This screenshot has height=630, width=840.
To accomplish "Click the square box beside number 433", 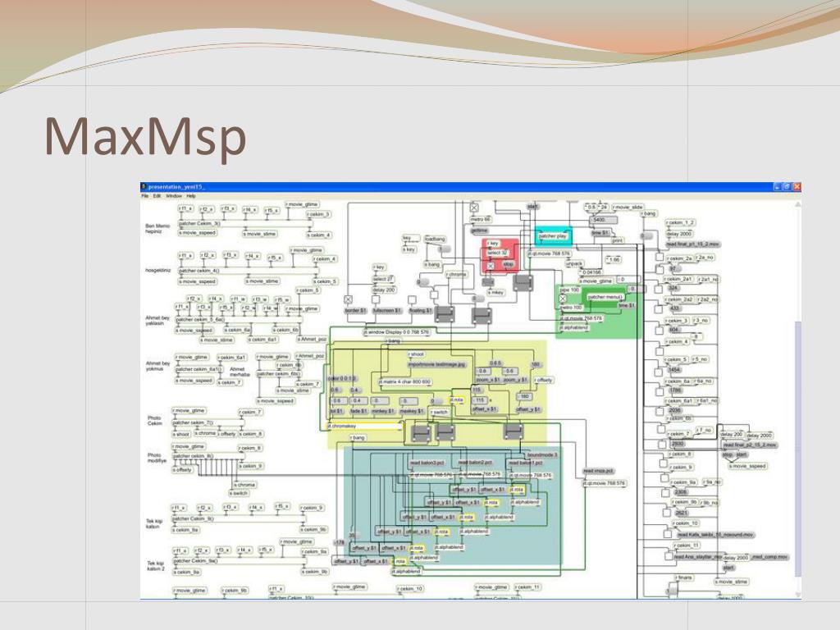I will click(659, 309).
